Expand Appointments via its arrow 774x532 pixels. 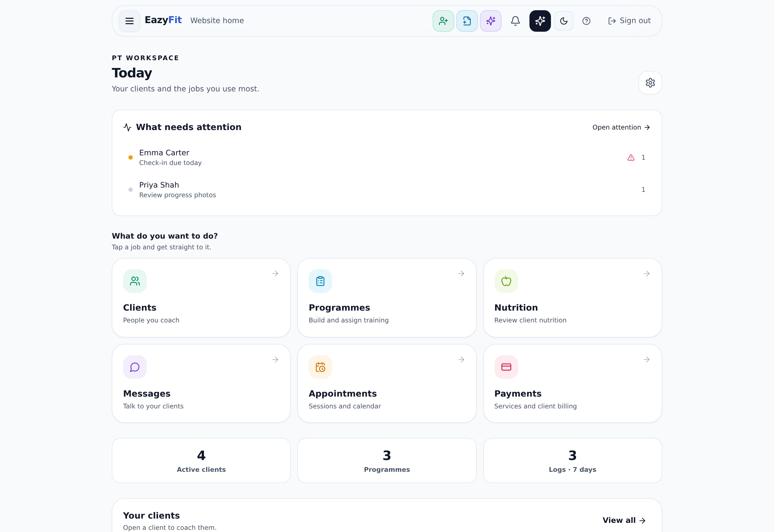[x=461, y=359]
